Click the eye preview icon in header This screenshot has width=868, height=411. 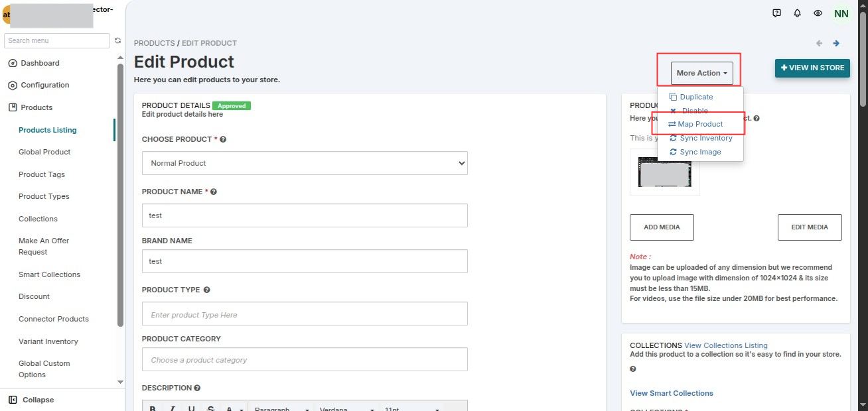pos(818,13)
